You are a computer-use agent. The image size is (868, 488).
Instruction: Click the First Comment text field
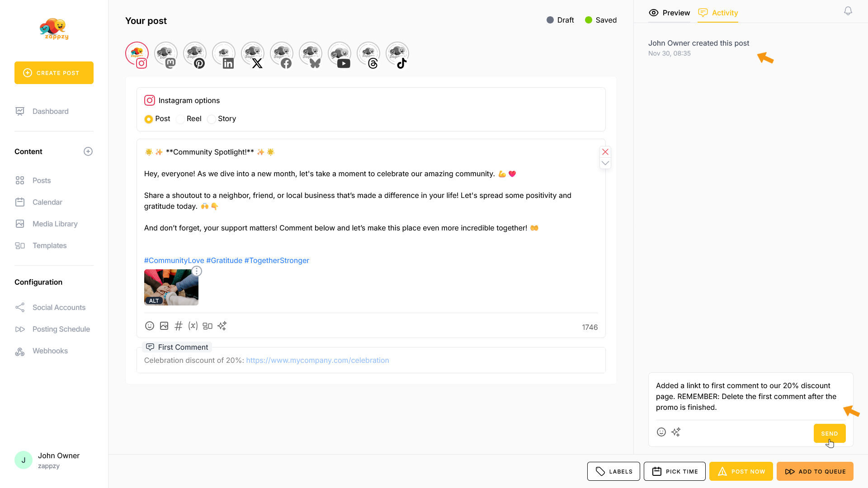371,361
